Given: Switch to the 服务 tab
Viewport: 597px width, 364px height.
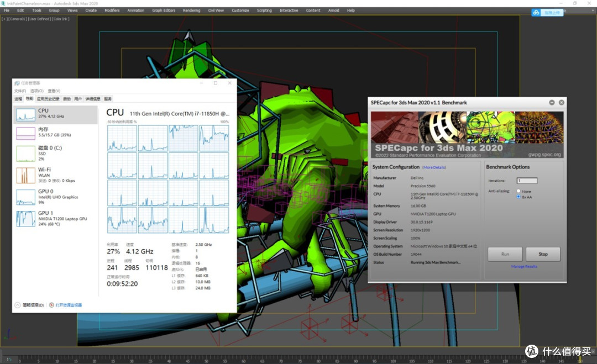Looking at the screenshot, I should pyautogui.click(x=108, y=99).
